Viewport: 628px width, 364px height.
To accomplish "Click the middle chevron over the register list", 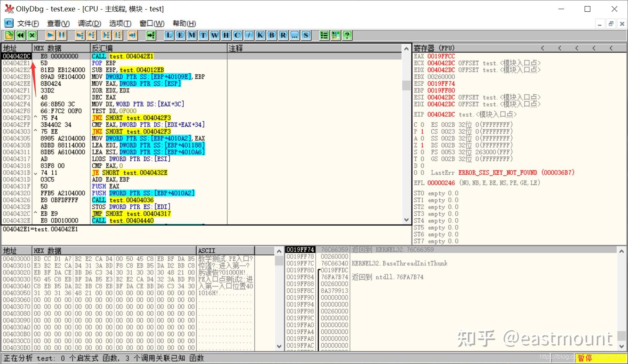I will [577, 48].
